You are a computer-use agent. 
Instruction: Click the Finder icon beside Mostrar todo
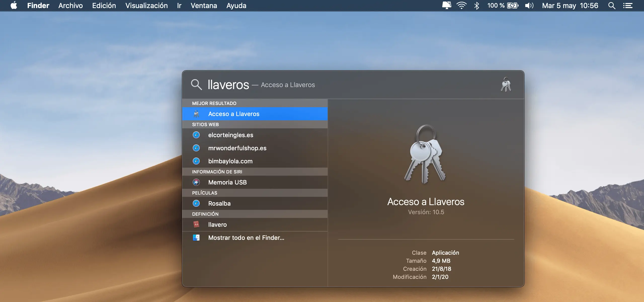(x=196, y=238)
